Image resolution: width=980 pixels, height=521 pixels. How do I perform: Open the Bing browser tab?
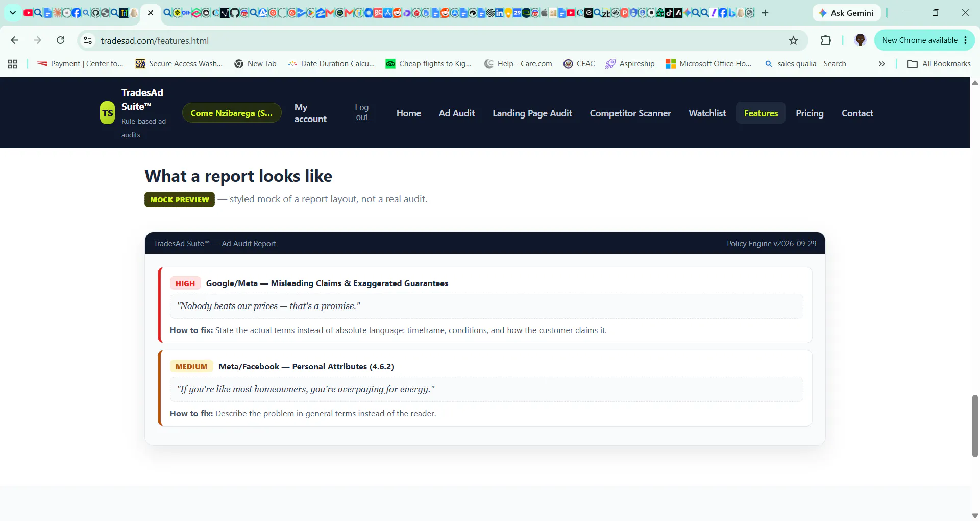[732, 13]
